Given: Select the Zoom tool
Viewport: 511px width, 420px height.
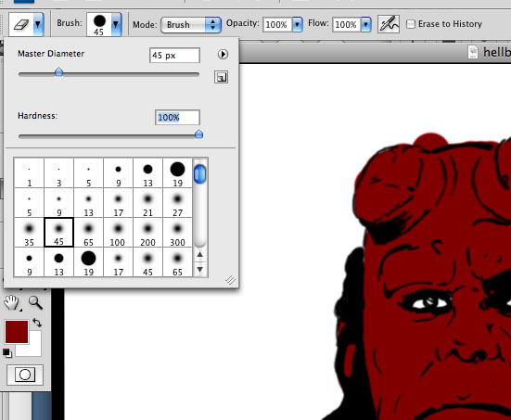Looking at the screenshot, I should coord(35,302).
